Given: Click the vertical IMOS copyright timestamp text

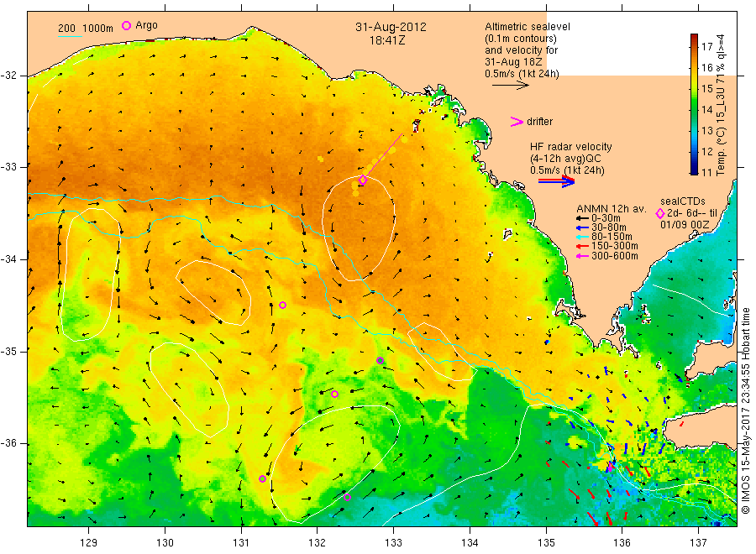Looking at the screenshot, I should 745,410.
